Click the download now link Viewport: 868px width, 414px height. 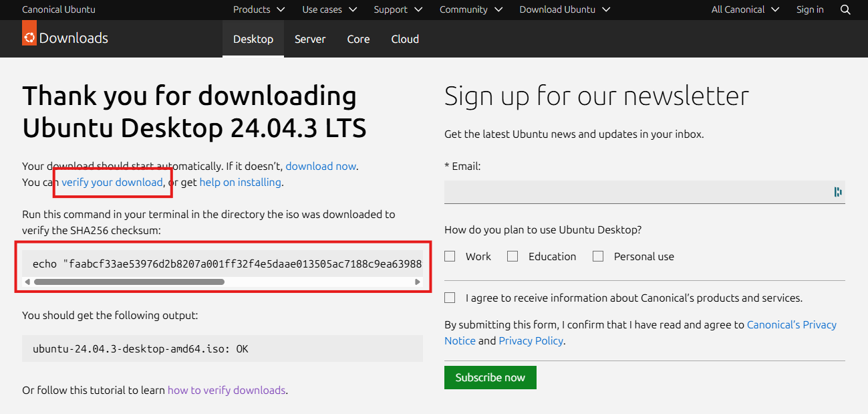[321, 166]
